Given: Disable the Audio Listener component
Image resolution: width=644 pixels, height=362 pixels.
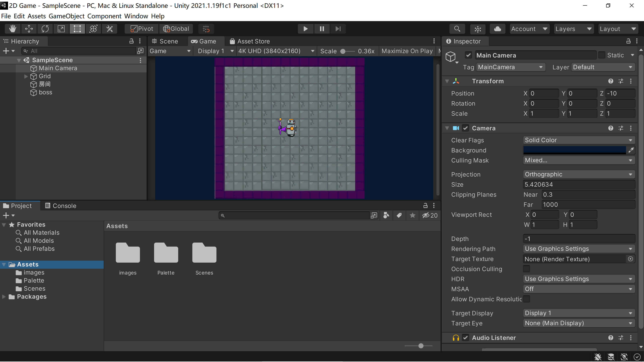Looking at the screenshot, I should tap(465, 338).
